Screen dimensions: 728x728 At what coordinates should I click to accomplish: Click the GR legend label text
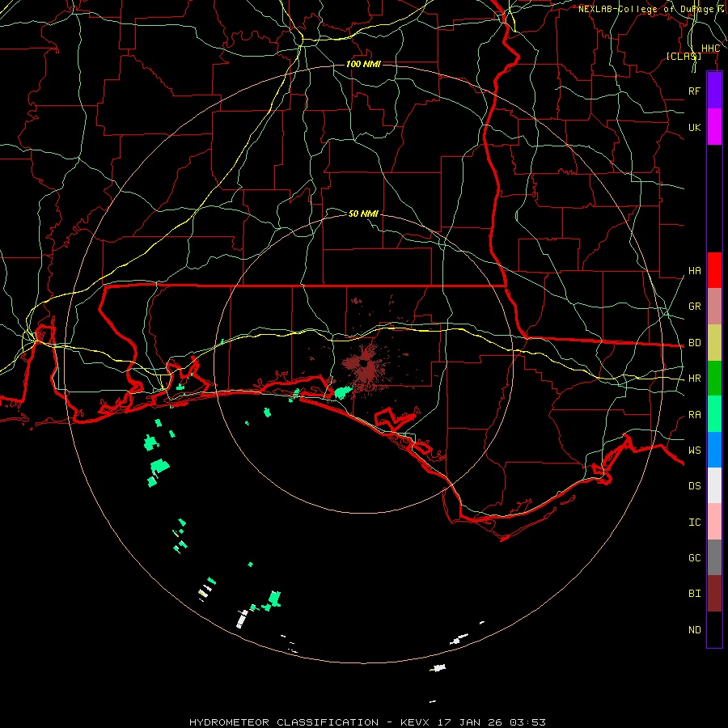click(694, 307)
